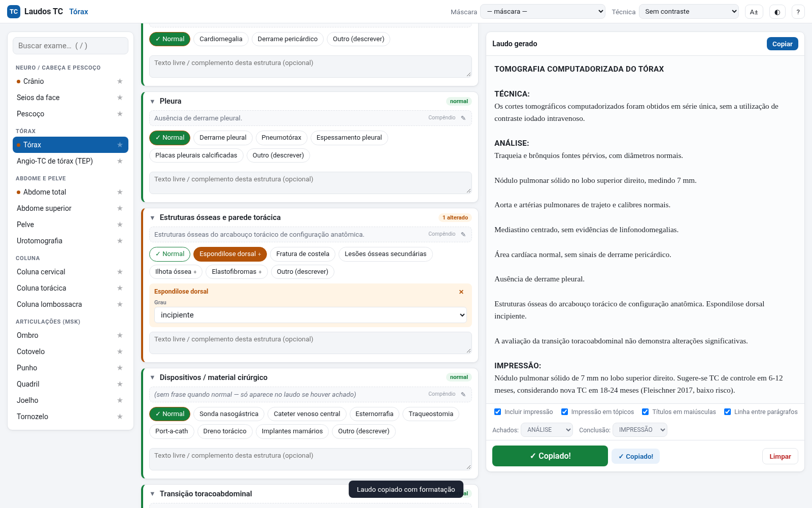This screenshot has height=508, width=812.
Task: Favorite the Crânio exam star
Action: point(120,81)
